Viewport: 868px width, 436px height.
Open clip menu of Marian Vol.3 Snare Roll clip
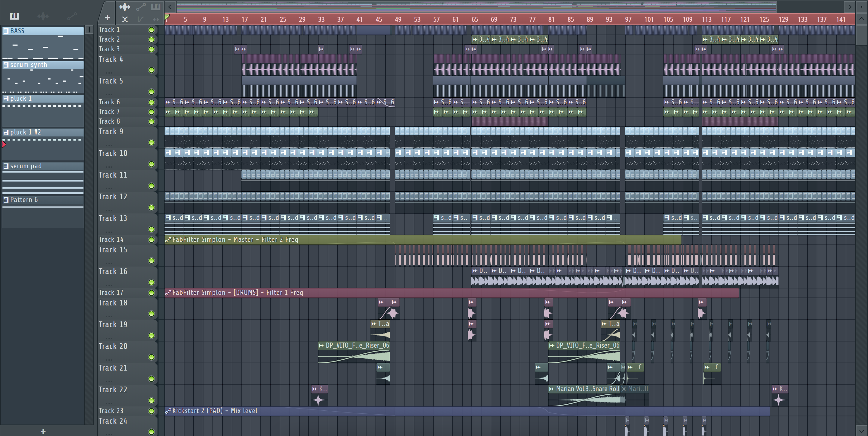click(552, 389)
